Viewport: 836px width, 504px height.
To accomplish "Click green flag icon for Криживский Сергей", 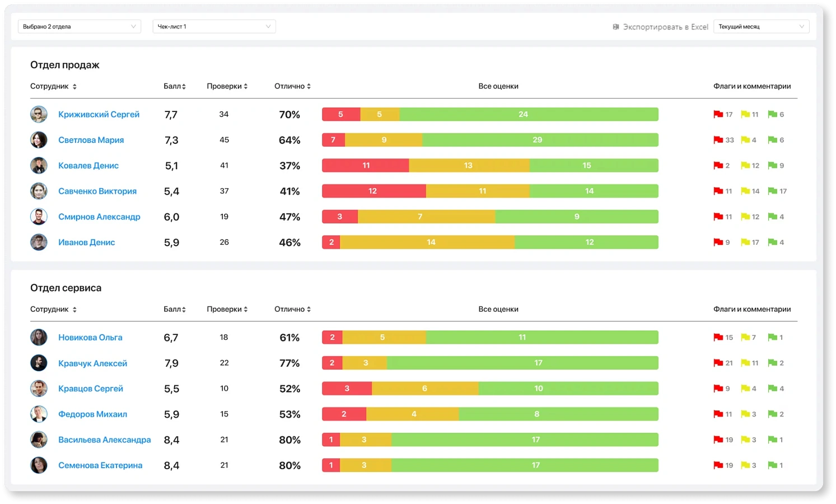I will click(772, 114).
